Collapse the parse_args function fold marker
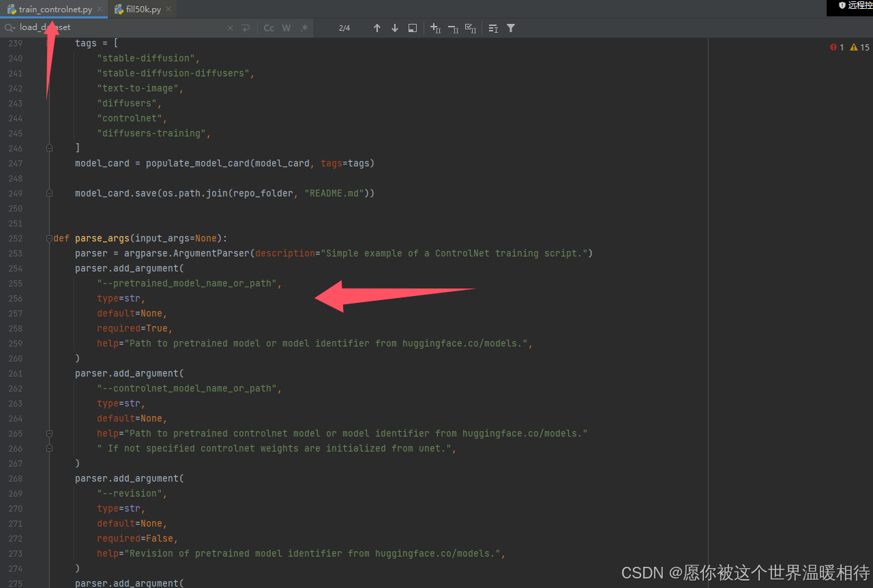The width and height of the screenshot is (873, 588). point(49,239)
